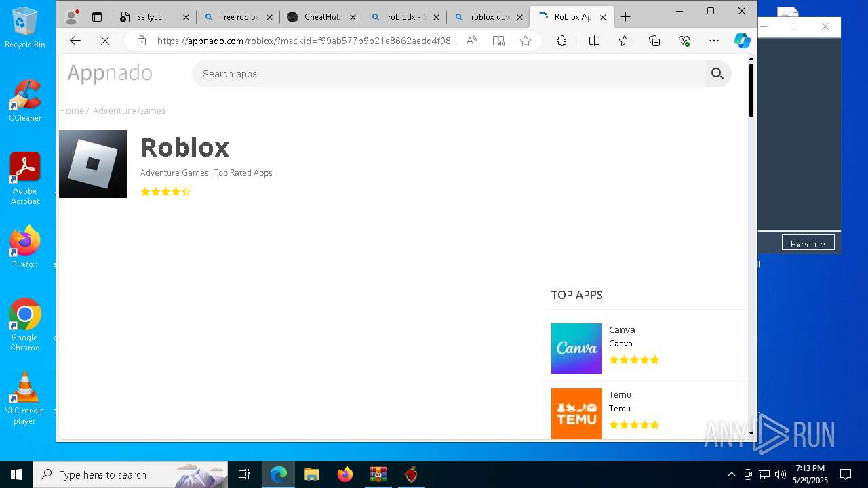The width and height of the screenshot is (868, 488).
Task: Close the saltycc tab
Action: coord(186,17)
